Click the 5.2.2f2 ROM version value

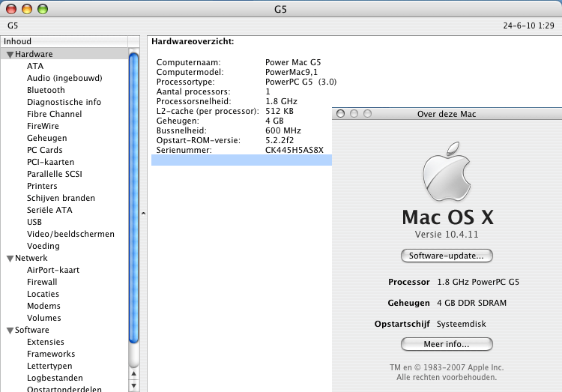tap(280, 140)
